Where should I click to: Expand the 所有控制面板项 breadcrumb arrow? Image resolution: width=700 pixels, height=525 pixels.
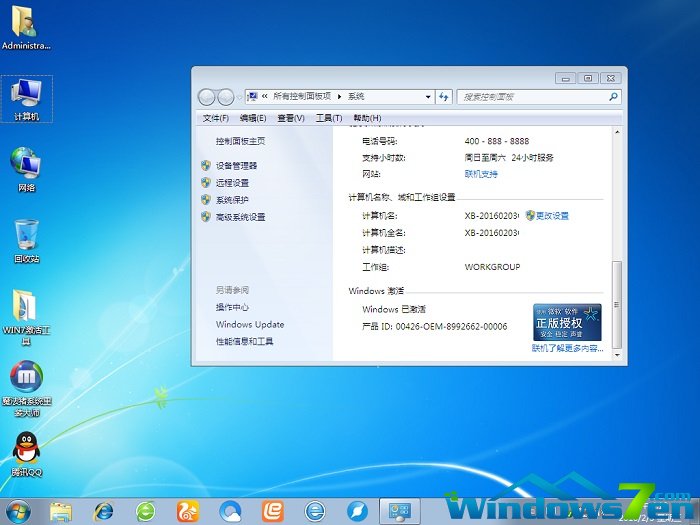[340, 97]
